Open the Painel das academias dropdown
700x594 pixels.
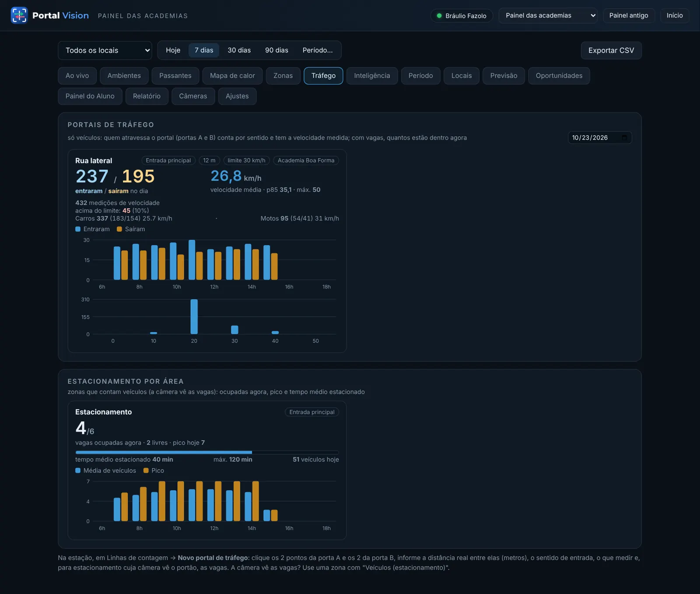pos(548,15)
